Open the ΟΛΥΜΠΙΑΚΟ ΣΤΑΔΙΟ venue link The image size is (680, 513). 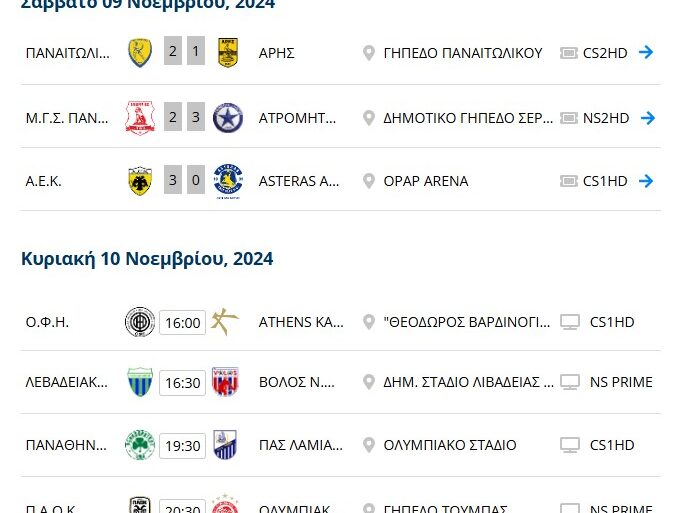[x=449, y=445]
